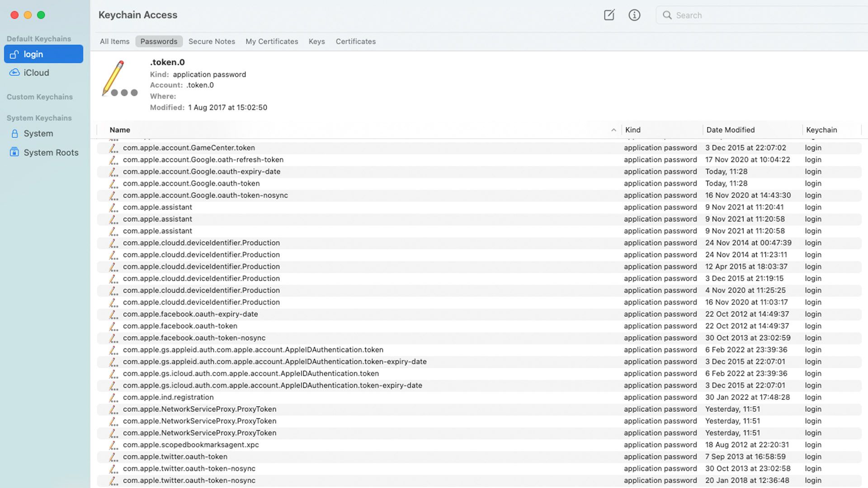The height and width of the screenshot is (488, 868).
Task: Sort by the Date Modified column header
Action: pyautogui.click(x=730, y=130)
